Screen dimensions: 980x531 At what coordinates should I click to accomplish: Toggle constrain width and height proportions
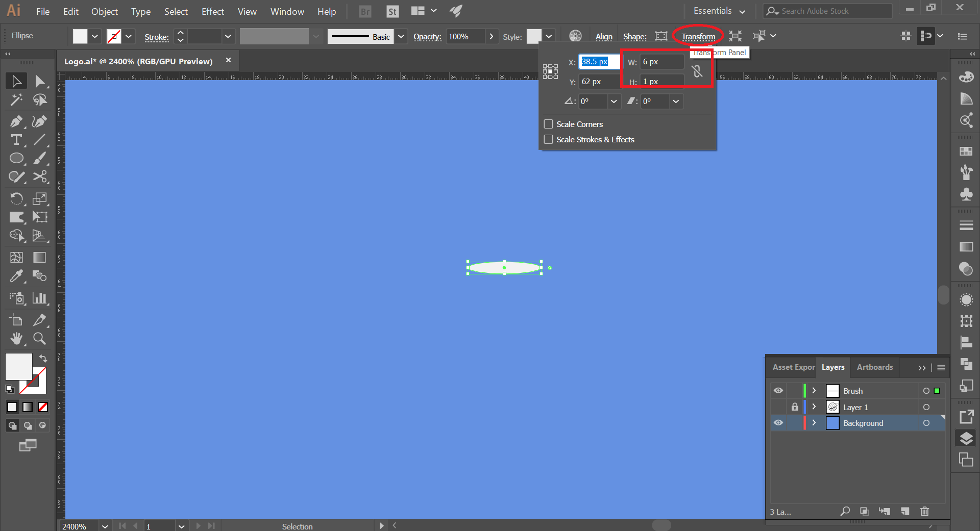pos(697,71)
